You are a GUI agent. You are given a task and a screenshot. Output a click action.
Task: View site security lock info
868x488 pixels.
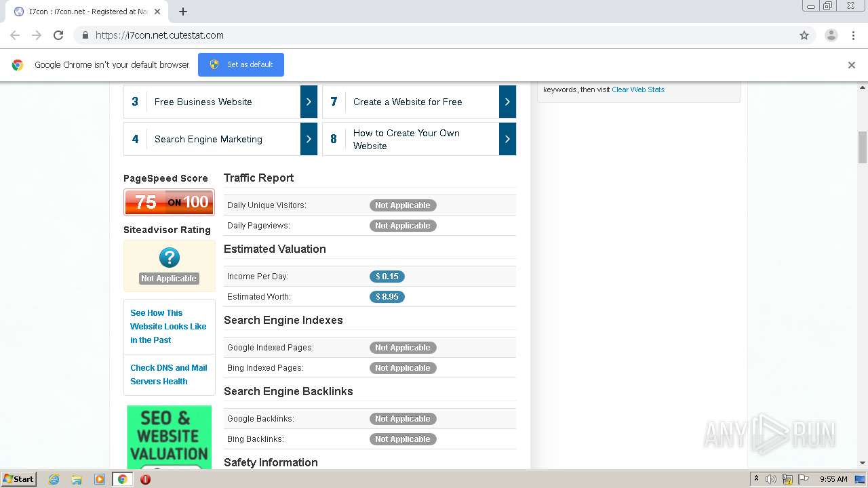(x=85, y=35)
